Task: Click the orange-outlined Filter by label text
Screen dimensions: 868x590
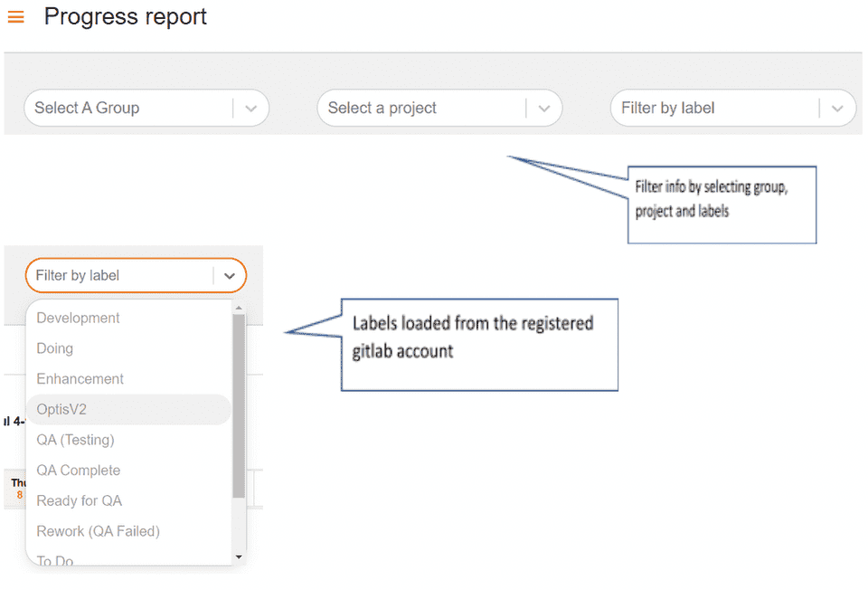Action: pyautogui.click(x=78, y=276)
